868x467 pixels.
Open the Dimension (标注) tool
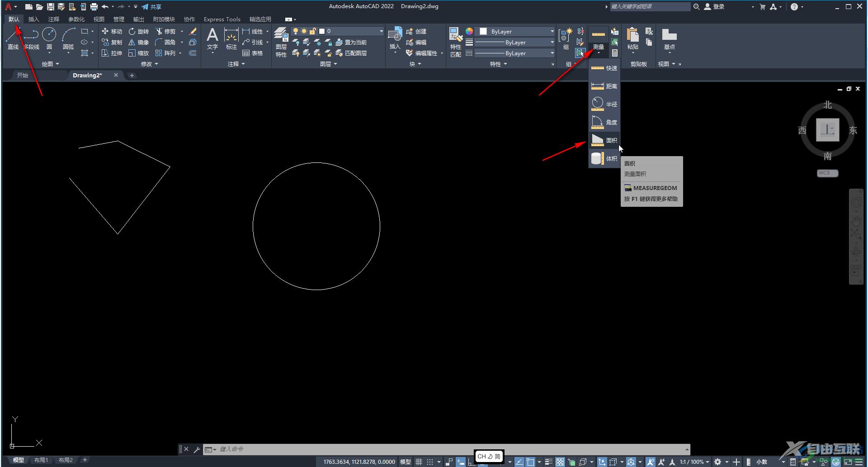coord(231,38)
